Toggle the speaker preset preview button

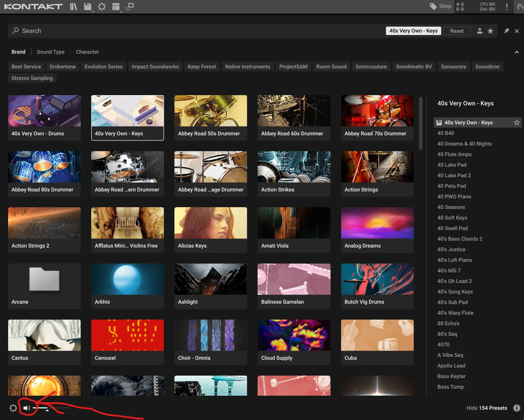point(27,408)
